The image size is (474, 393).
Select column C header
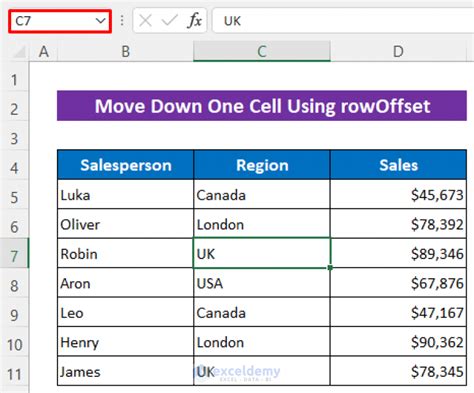262,52
